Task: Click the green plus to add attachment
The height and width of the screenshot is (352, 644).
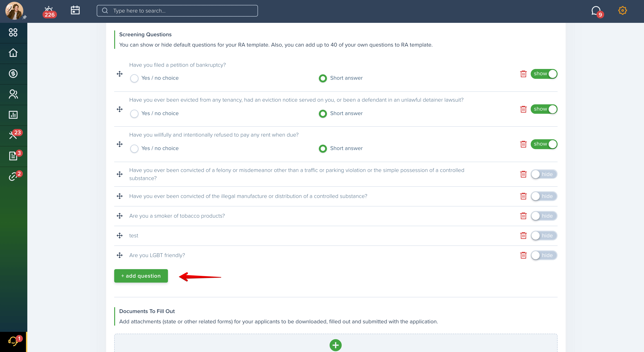Action: (x=335, y=345)
